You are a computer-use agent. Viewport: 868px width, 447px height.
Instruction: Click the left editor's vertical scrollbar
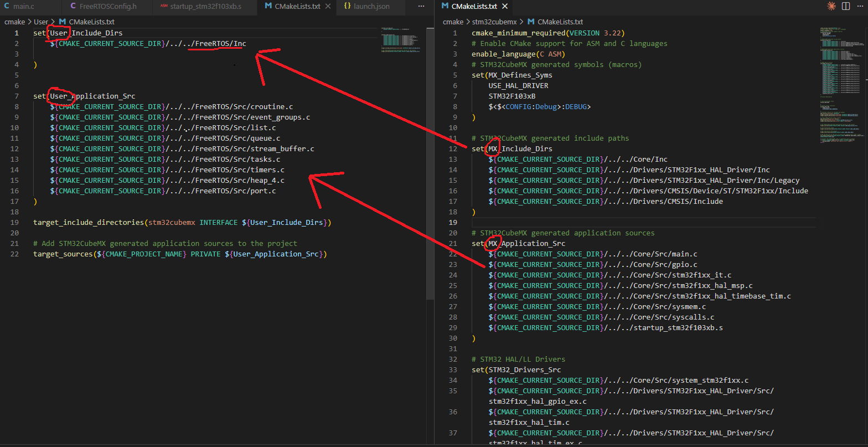430,163
